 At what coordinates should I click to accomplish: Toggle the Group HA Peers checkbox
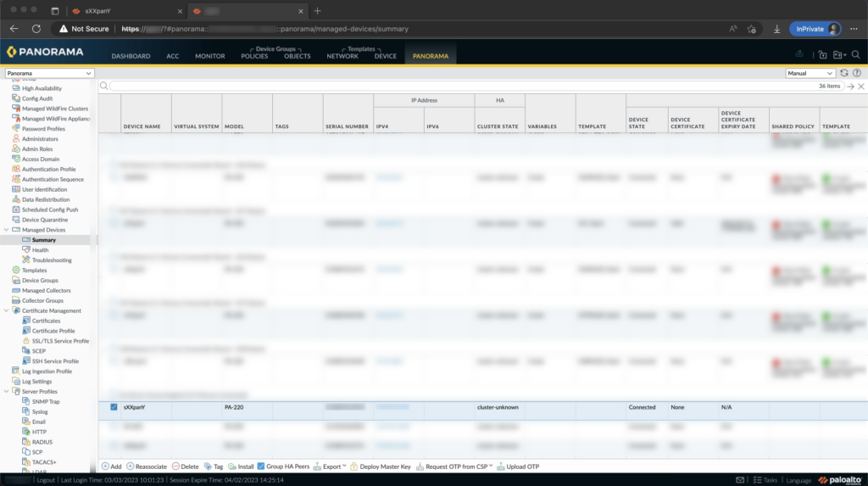261,466
